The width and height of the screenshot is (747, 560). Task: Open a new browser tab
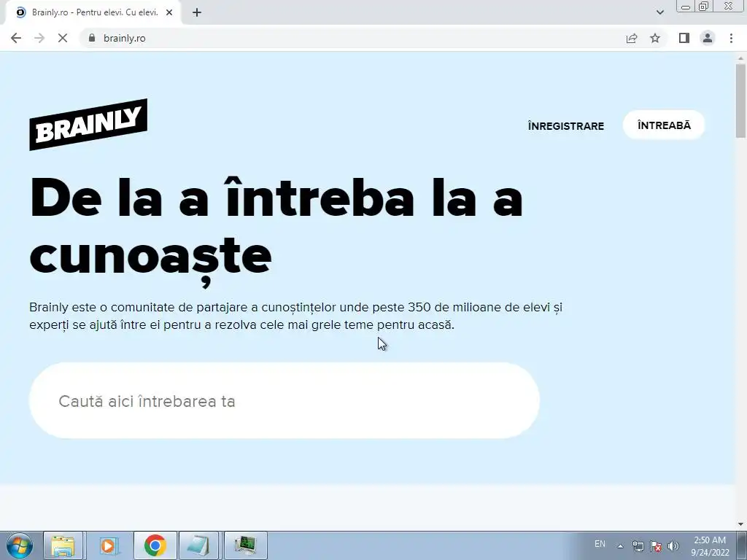pos(197,12)
